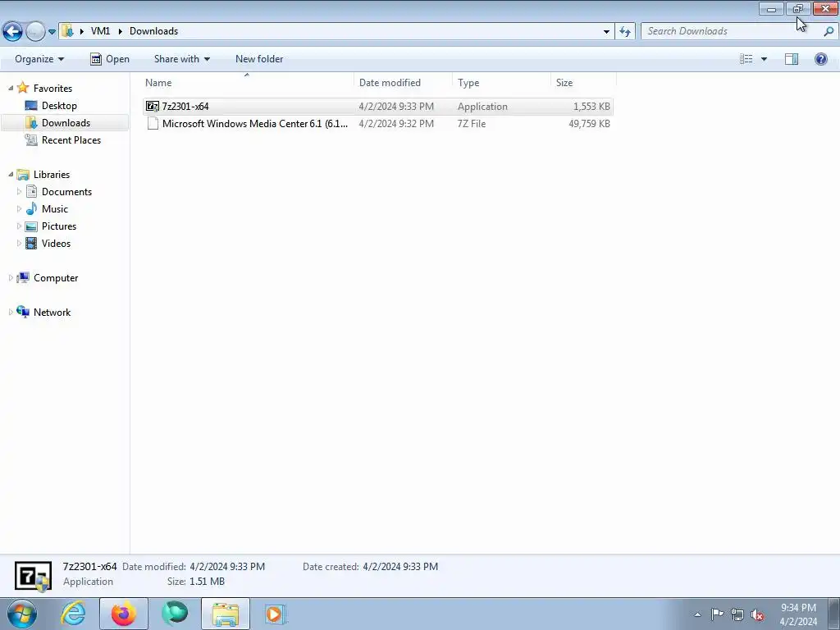Open Downloads in the navigation pane
This screenshot has width=840, height=630.
66,123
